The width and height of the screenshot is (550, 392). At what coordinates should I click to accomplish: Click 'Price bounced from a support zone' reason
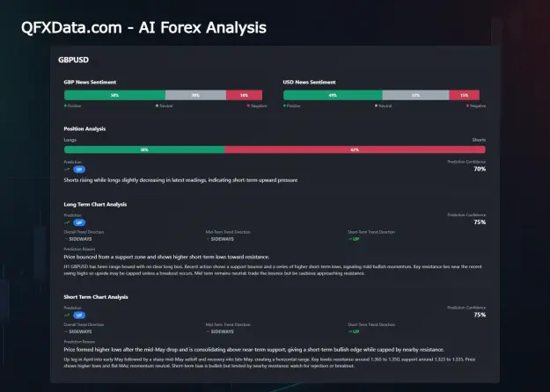[x=166, y=258]
